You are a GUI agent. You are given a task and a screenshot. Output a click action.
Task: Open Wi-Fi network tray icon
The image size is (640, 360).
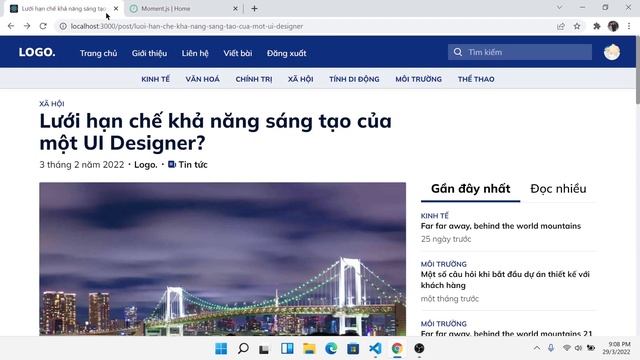click(x=567, y=348)
